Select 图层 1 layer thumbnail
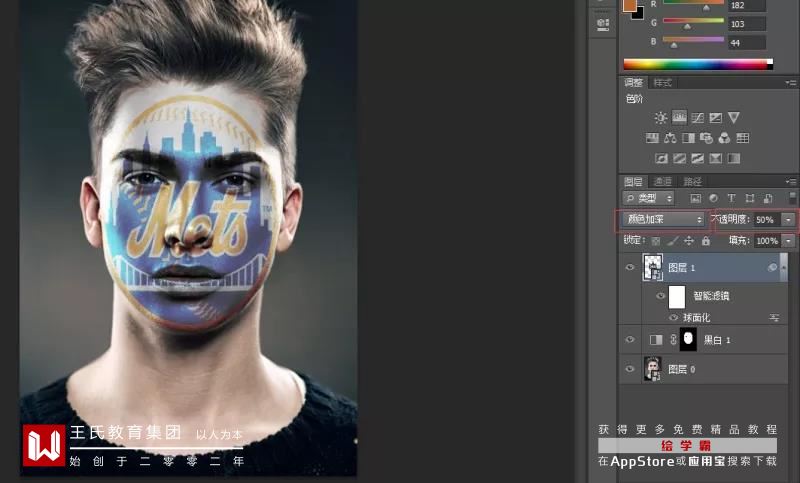This screenshot has height=483, width=800. 653,267
